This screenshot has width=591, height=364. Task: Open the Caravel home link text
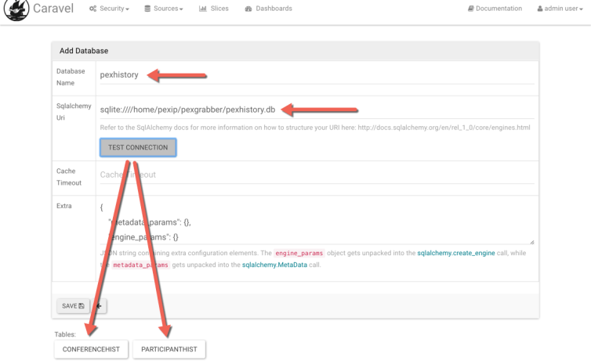pos(53,9)
